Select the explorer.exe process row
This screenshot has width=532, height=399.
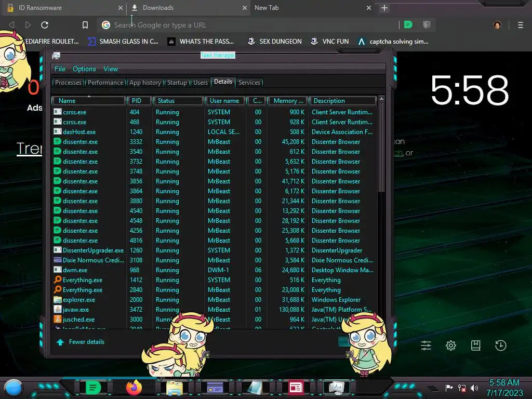[x=215, y=300]
